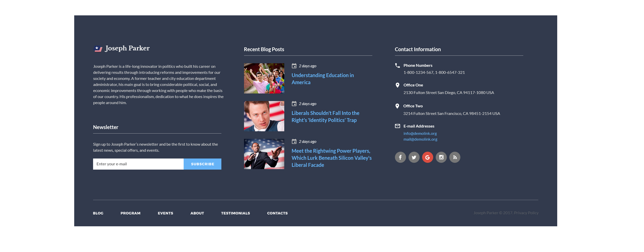Image resolution: width=644 pixels, height=252 pixels.
Task: Click calendar icon above Understanding Education post
Action: click(x=294, y=66)
